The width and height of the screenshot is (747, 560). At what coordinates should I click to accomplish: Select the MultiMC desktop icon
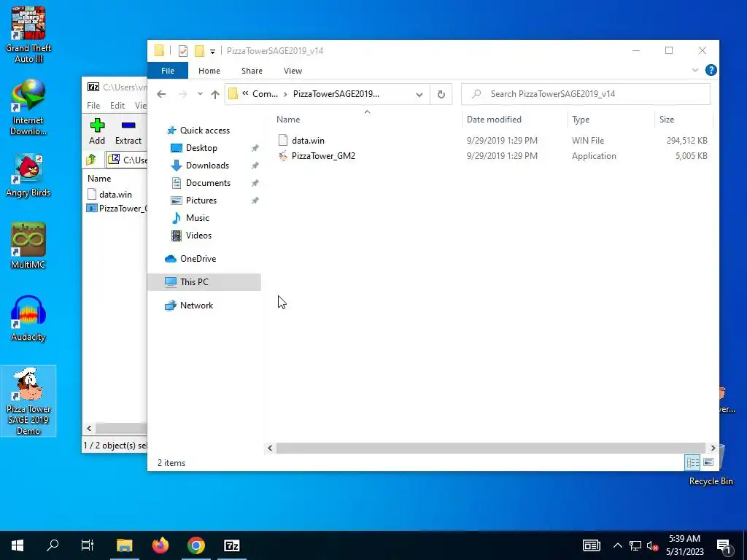coord(28,246)
